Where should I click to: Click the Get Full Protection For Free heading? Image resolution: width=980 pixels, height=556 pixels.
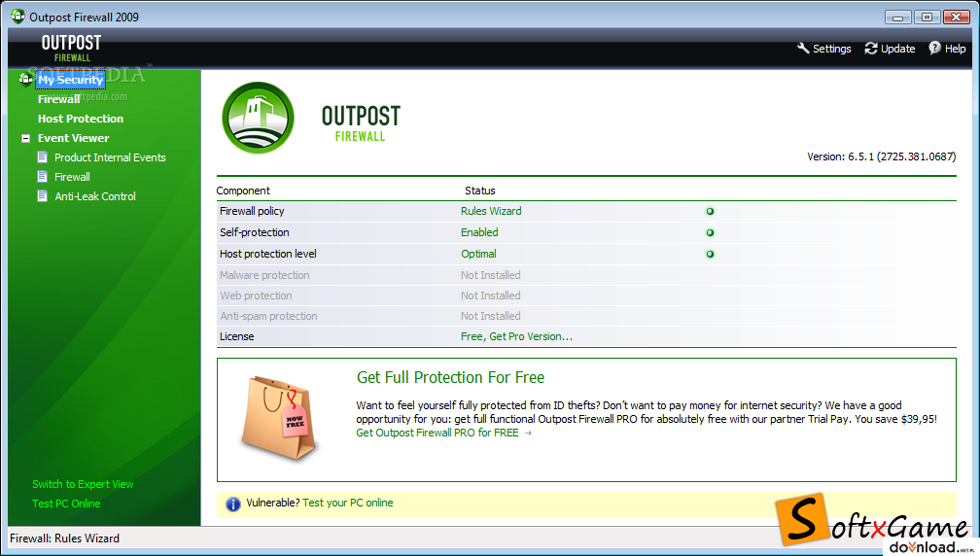point(450,377)
